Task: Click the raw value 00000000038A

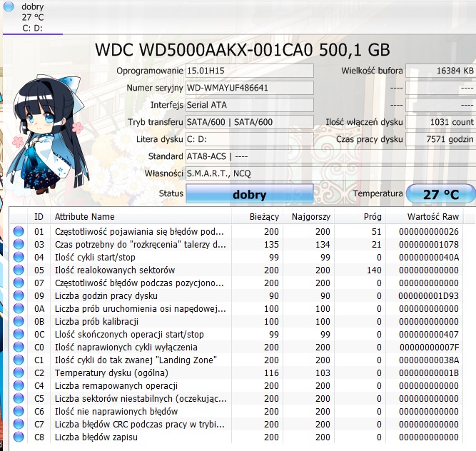Action: click(429, 360)
